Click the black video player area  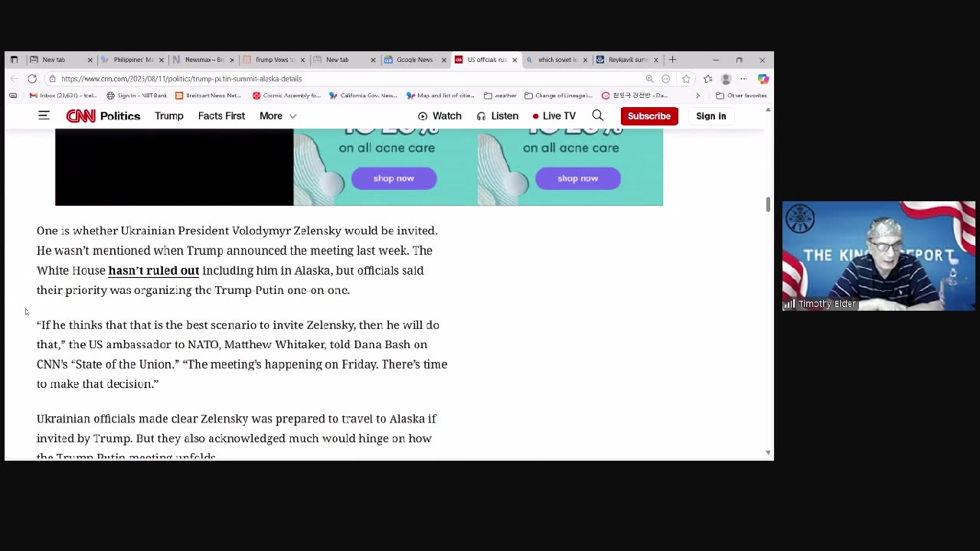[175, 168]
